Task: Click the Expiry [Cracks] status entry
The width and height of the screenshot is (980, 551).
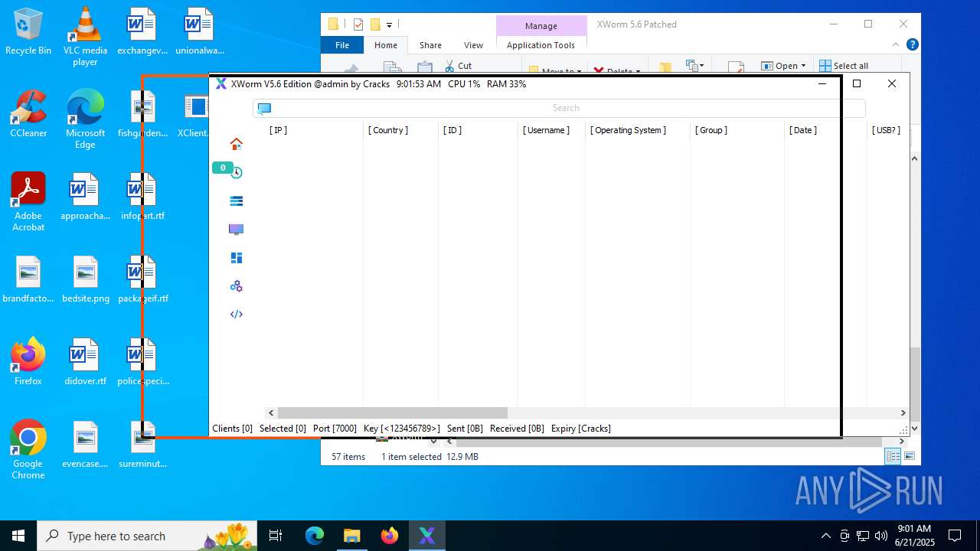Action: tap(580, 429)
